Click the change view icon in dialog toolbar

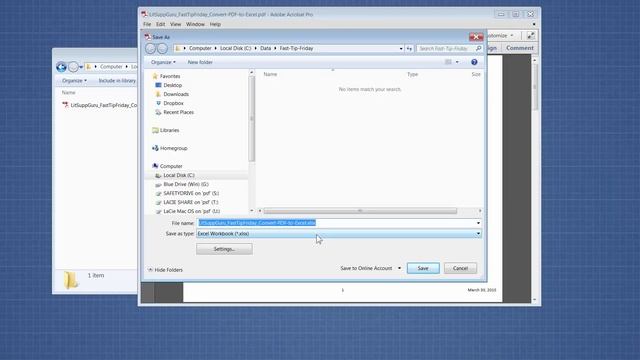click(x=448, y=62)
